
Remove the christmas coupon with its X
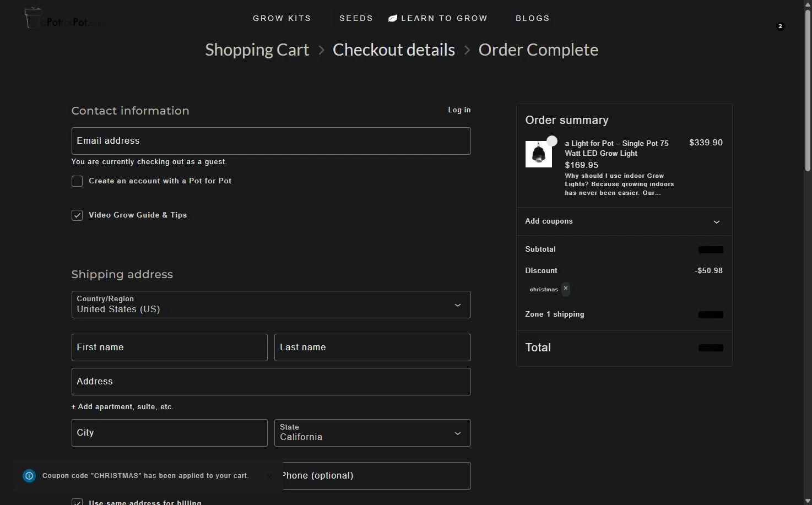pyautogui.click(x=566, y=289)
